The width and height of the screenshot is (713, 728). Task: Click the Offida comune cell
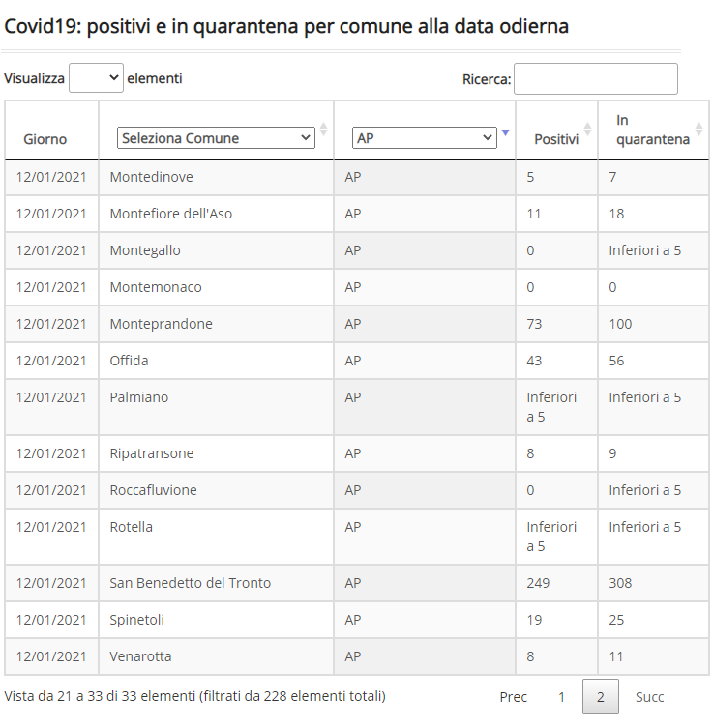coord(129,361)
